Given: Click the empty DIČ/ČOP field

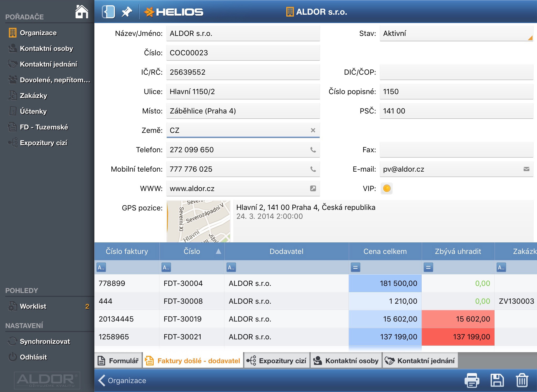Looking at the screenshot, I should [457, 72].
